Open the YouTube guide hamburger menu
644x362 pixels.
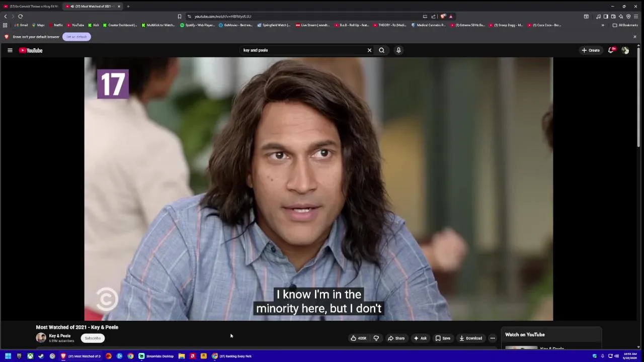pyautogui.click(x=10, y=50)
